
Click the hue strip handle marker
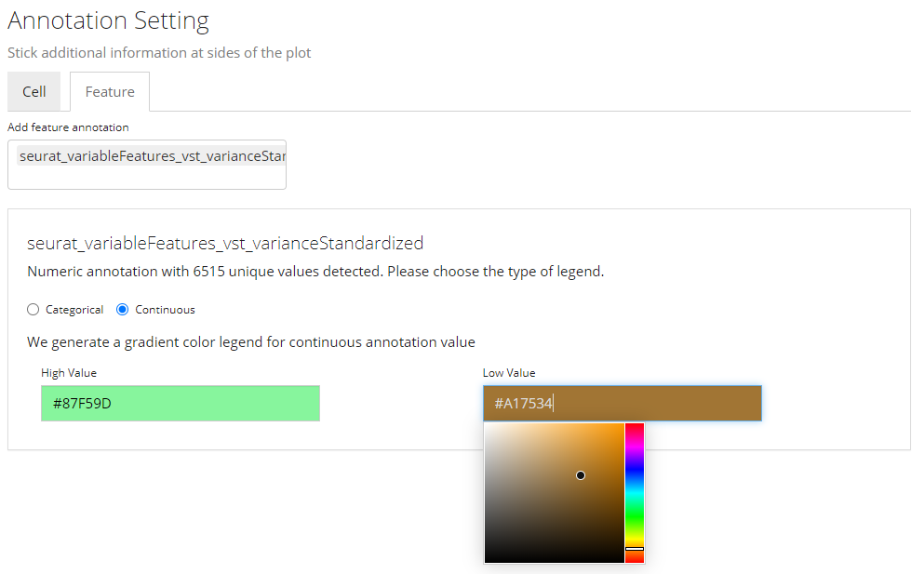635,549
